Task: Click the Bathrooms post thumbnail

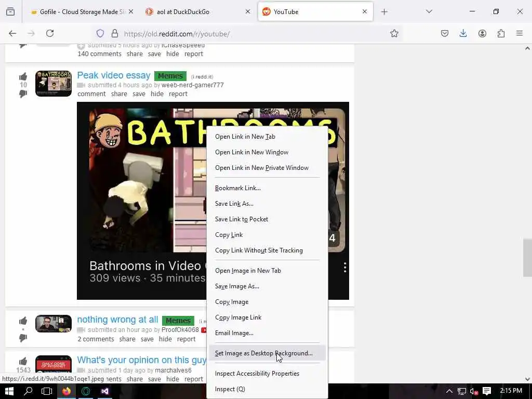Action: (x=54, y=84)
